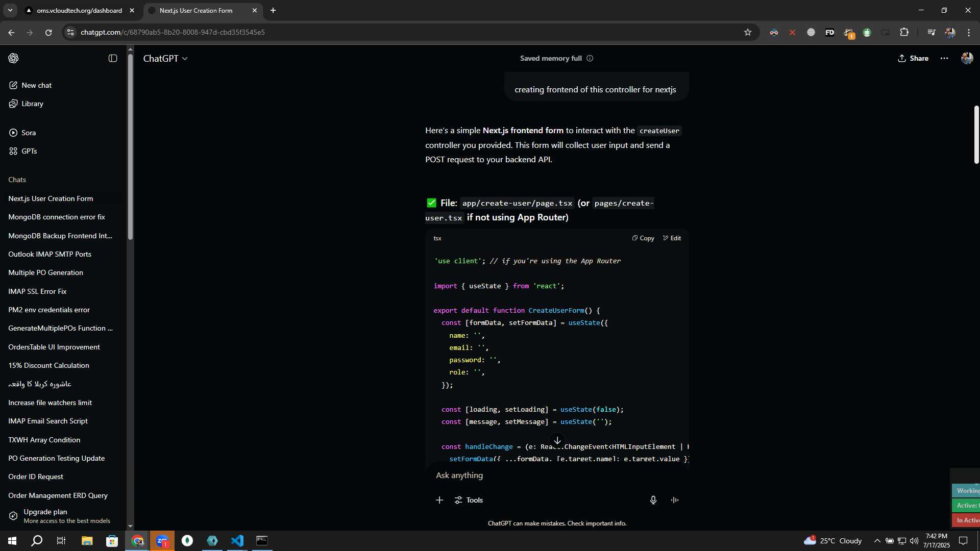The width and height of the screenshot is (980, 551).
Task: Click the main page vertical scrollbar thumb
Action: (x=976, y=134)
